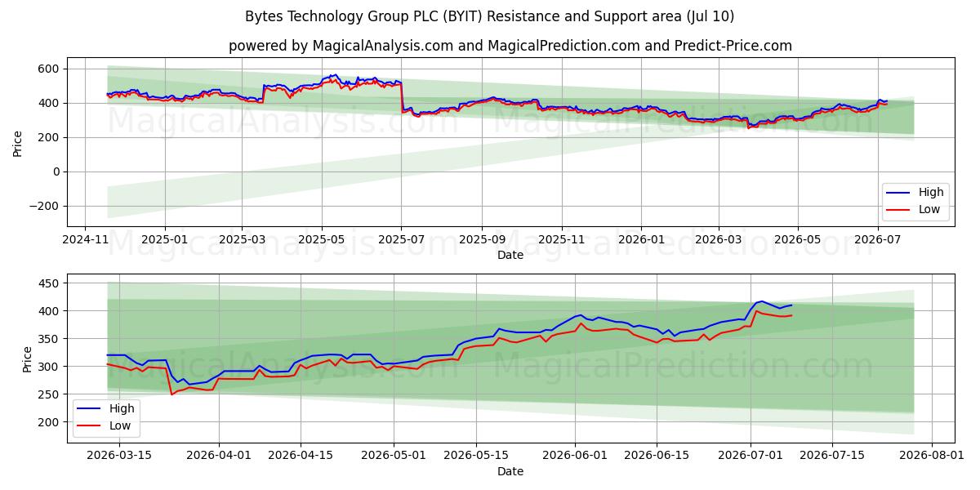This screenshot has height=490, width=980.
Task: Click the '2026-05-01' x-axis label in bottom chart
Action: click(394, 455)
